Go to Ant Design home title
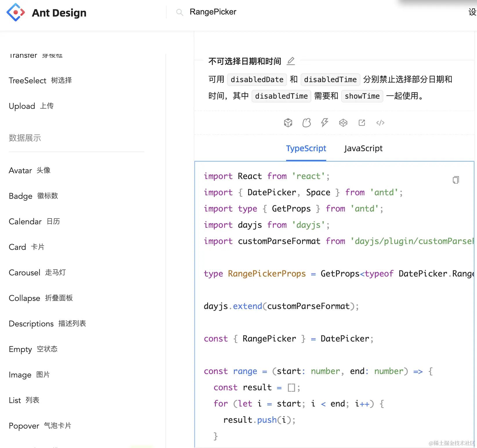This screenshot has height=448, width=477. (59, 13)
